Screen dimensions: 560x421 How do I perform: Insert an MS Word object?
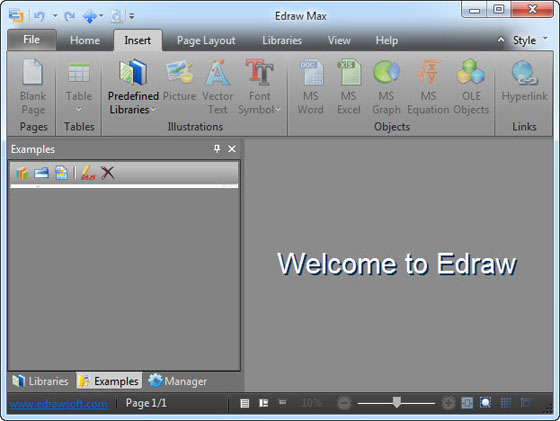point(311,87)
